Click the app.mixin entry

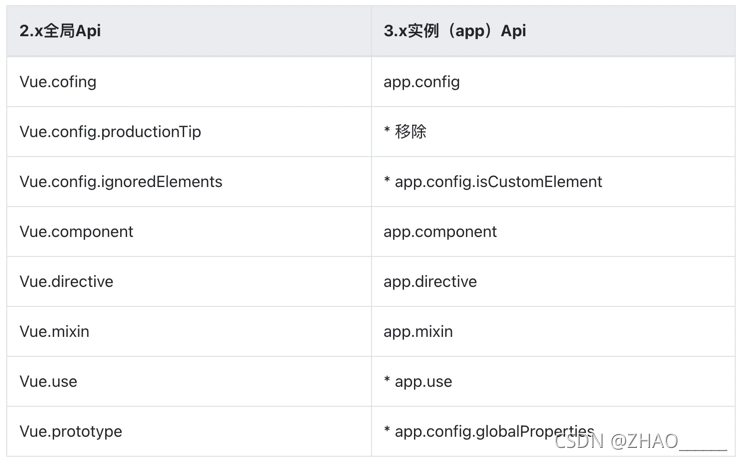418,332
